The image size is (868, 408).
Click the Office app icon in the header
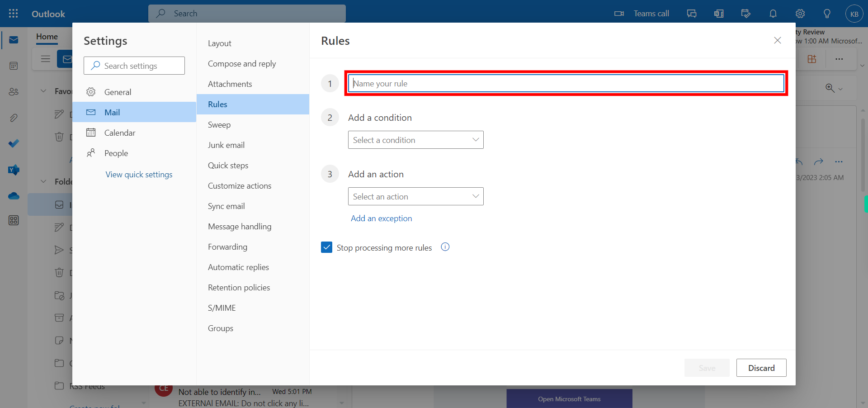click(719, 14)
